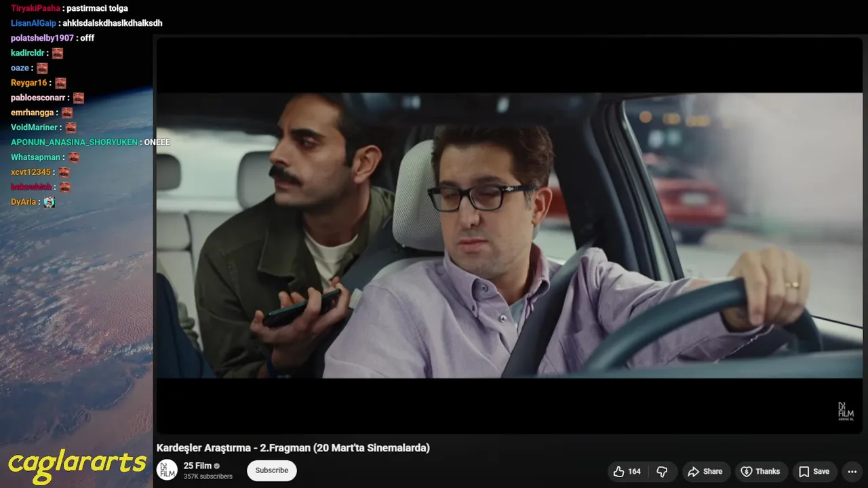Click the emote next to emrhangga
Viewport: 868px width, 488px height.
click(66, 113)
